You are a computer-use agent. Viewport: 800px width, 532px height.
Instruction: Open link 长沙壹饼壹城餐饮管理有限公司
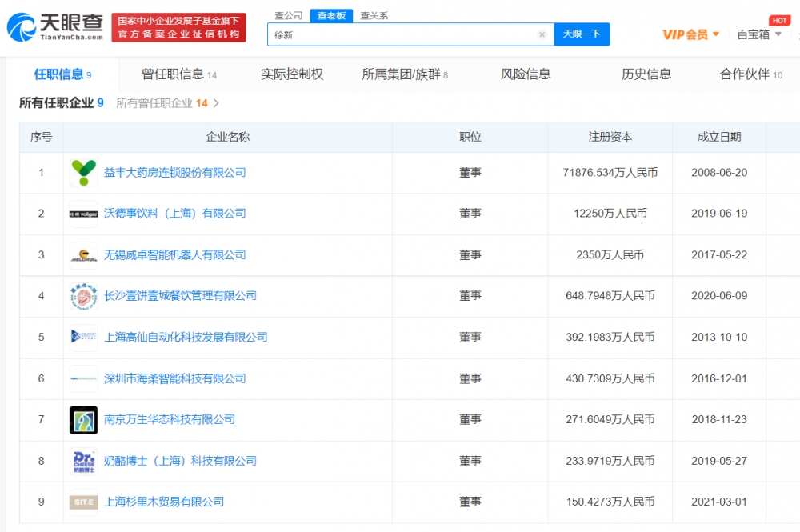[x=181, y=296]
